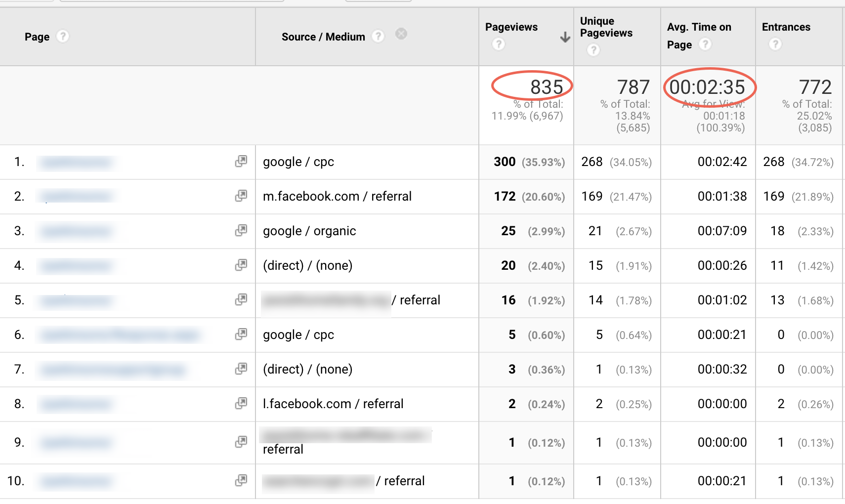Select the page link in row 1

[x=75, y=162]
